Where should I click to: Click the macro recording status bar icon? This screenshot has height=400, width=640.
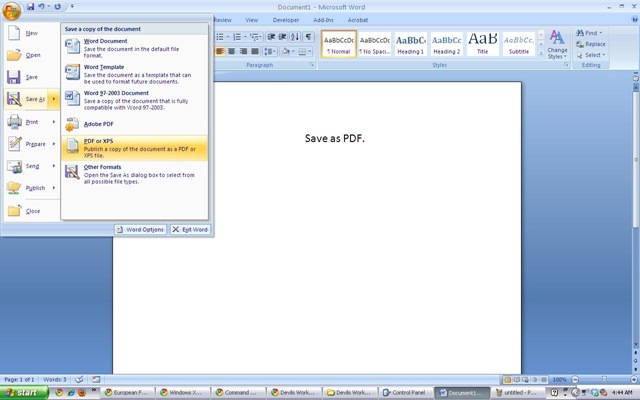(96, 380)
